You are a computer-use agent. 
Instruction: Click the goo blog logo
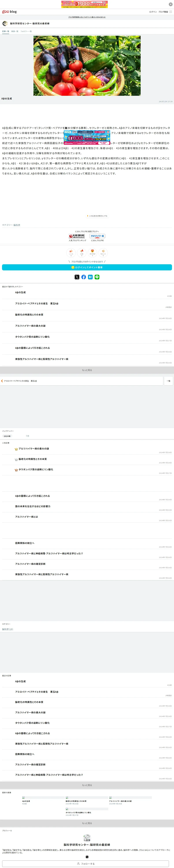click(9, 12)
